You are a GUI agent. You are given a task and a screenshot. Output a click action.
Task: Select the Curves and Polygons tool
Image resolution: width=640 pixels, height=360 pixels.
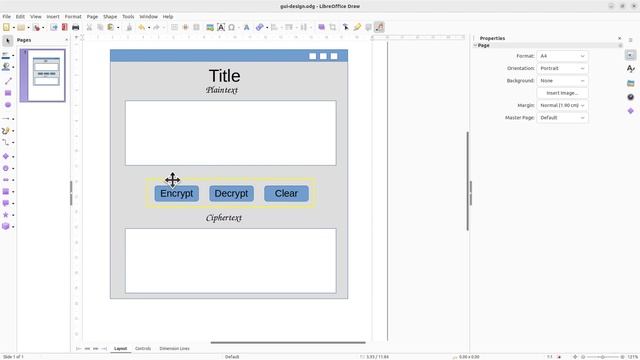click(6, 131)
